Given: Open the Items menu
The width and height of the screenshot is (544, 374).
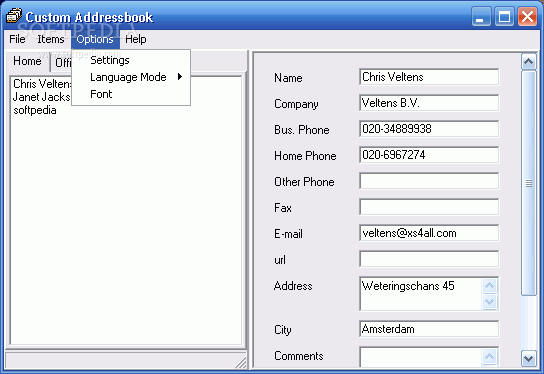Looking at the screenshot, I should coord(51,39).
